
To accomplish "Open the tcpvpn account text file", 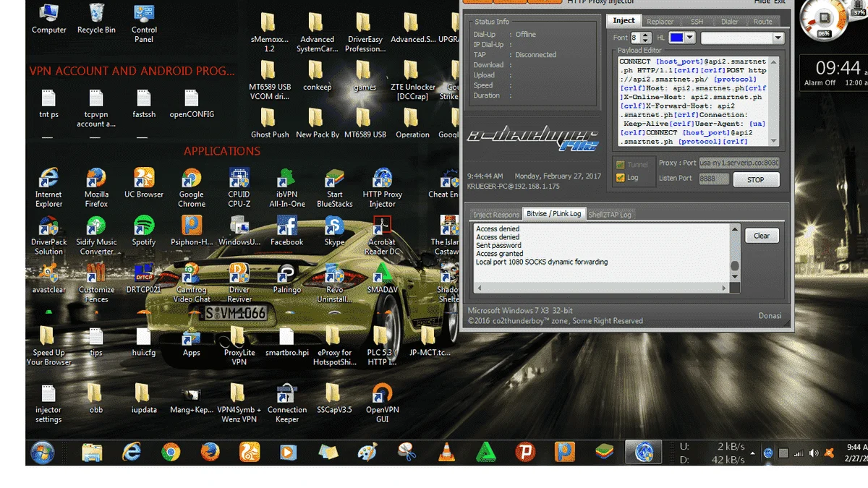I will 96,108.
